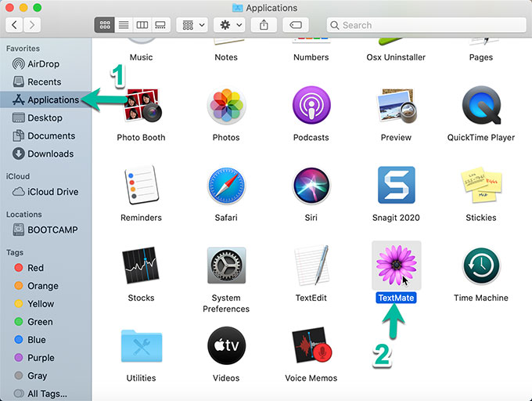
Task: Select the Utilities folder icon
Action: 142,346
